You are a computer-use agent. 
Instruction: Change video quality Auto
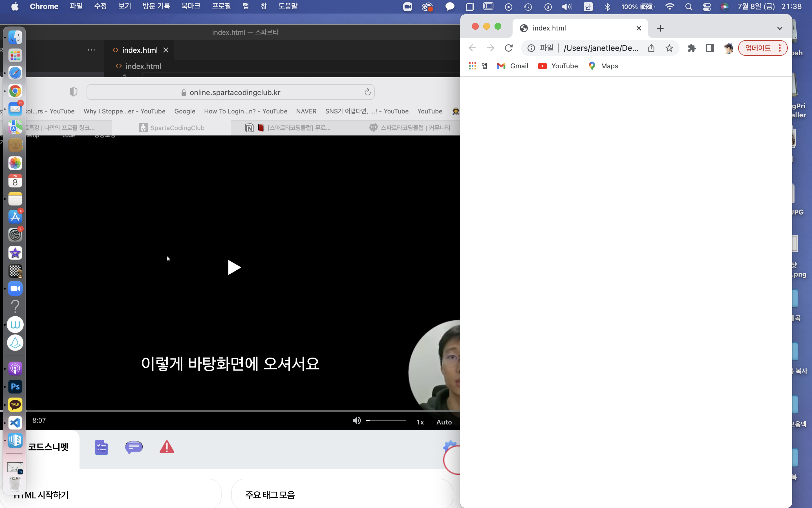pos(444,422)
